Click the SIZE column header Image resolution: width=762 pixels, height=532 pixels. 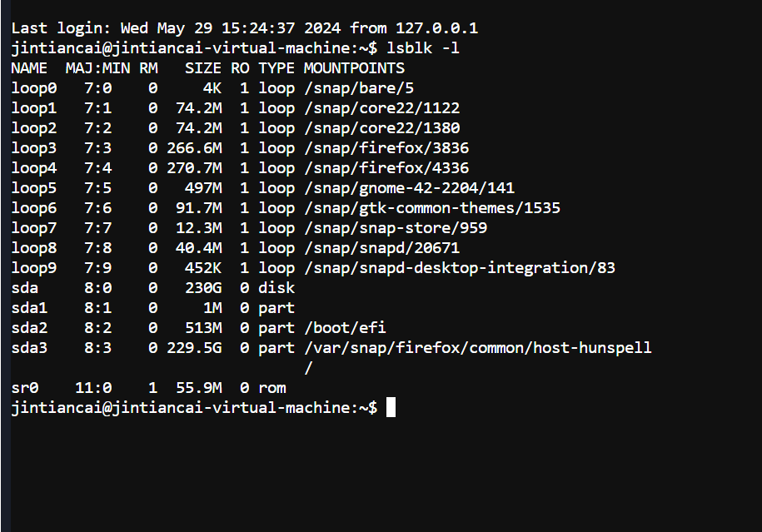coord(203,68)
